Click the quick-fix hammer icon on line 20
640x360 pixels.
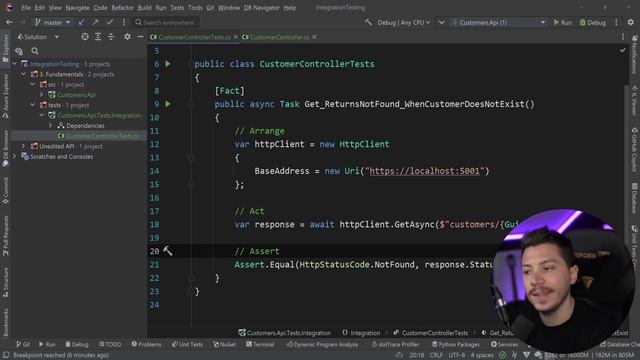click(x=168, y=251)
